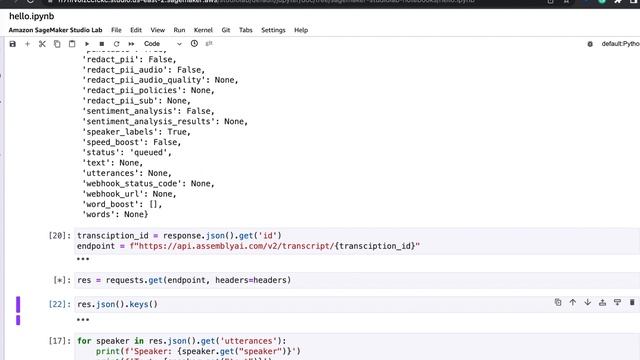Click the 'webhook_url': None output line
Screen dimensions: 640x360
pyautogui.click(x=129, y=194)
